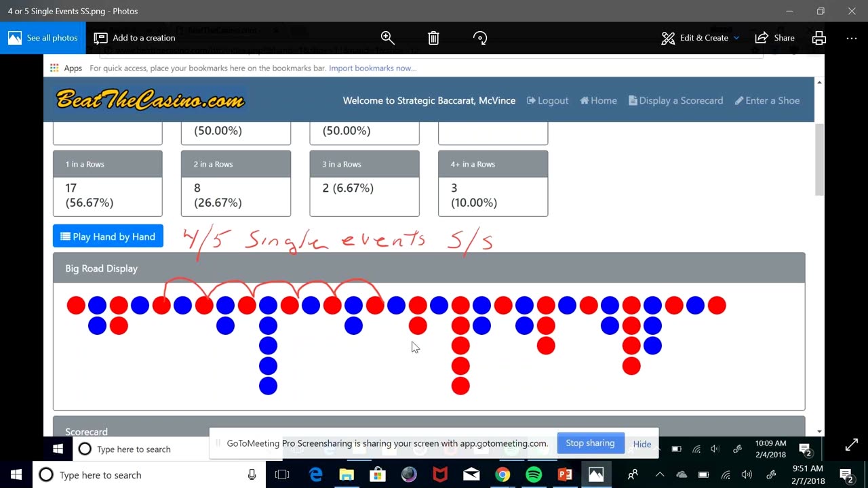Click the microphone icon in taskbar search
This screenshot has height=488, width=868.
[252, 474]
